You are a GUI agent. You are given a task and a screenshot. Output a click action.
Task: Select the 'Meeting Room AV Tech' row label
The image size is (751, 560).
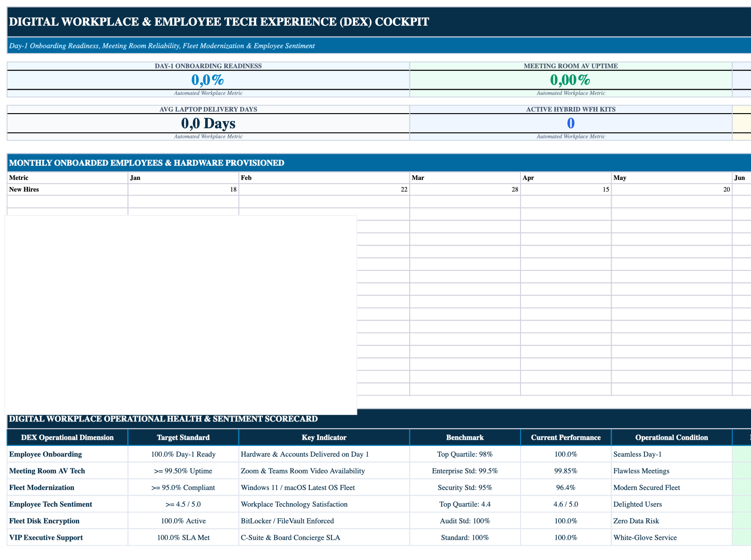tap(68, 471)
